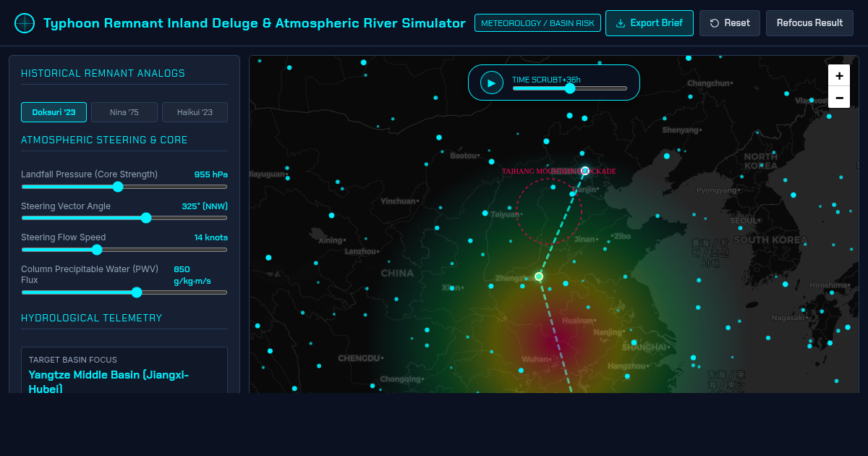868x456 pixels.
Task: Zoom out on the map
Action: coord(839,97)
